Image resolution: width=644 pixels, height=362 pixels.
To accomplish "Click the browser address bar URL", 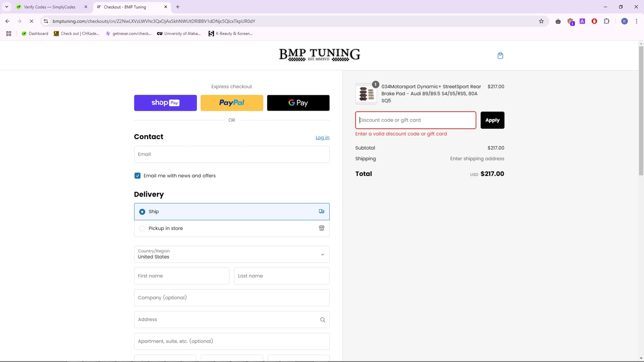I will pos(154,21).
